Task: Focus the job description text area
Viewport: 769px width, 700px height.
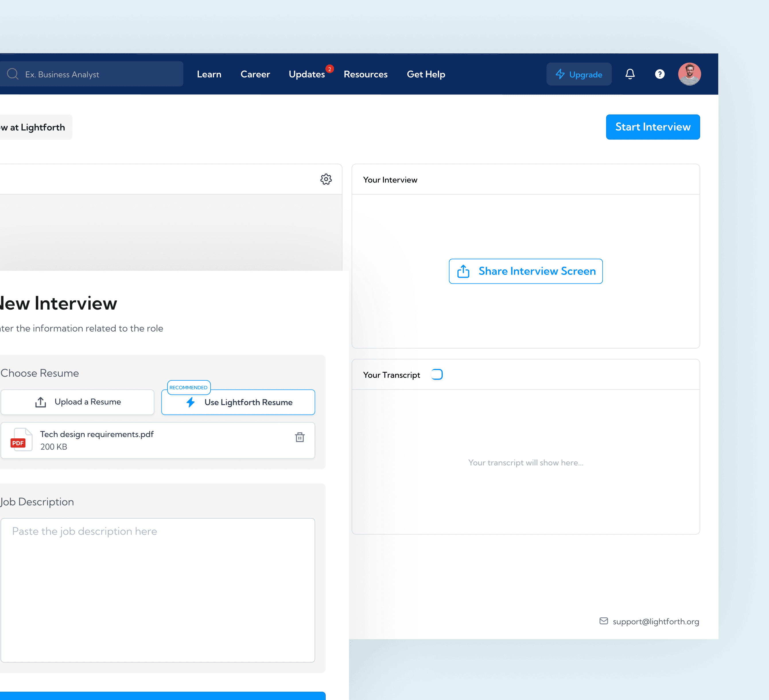Action: coord(158,590)
